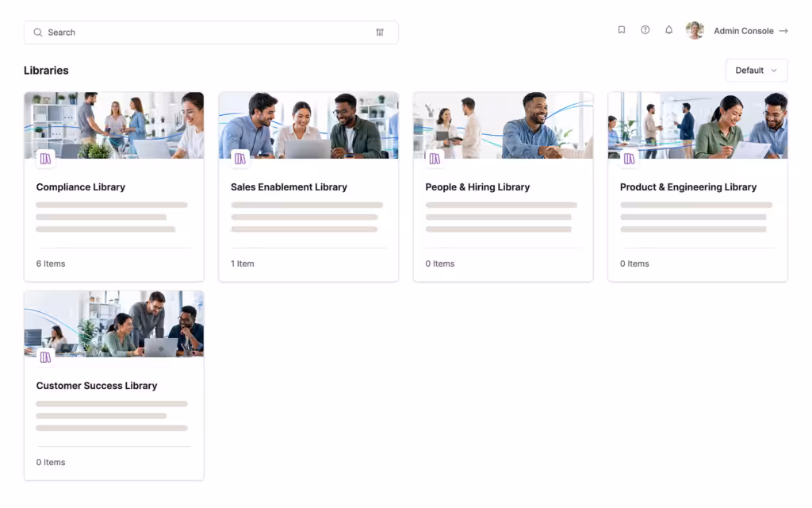Click the Compliance Library title
This screenshot has height=508, width=812.
click(x=81, y=187)
